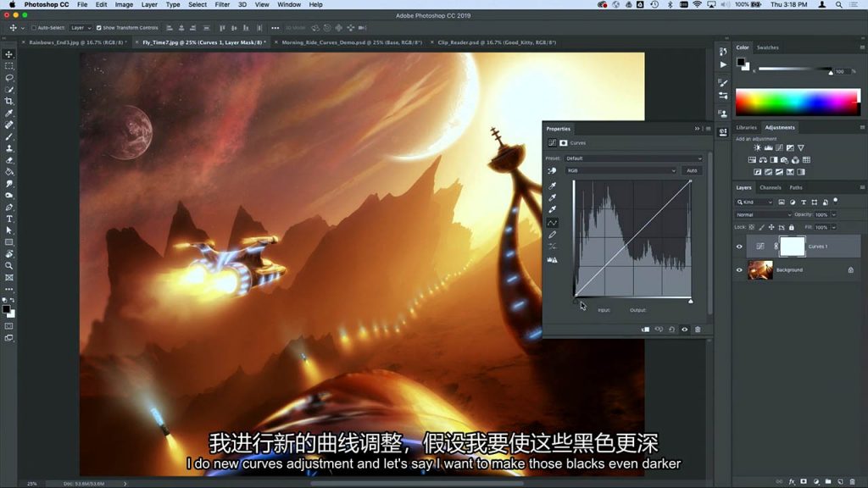Add a Brightness/Contrast adjustment
868x488 pixels.
(x=757, y=147)
